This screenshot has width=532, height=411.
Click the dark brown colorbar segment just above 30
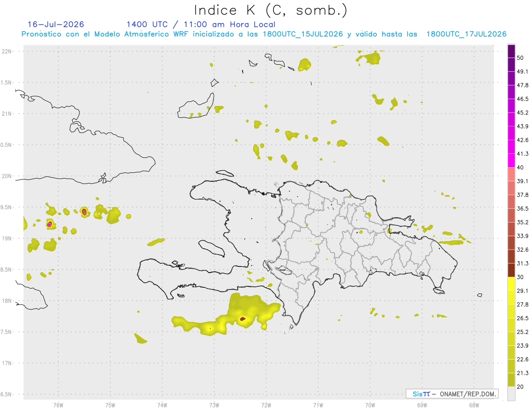coord(512,270)
